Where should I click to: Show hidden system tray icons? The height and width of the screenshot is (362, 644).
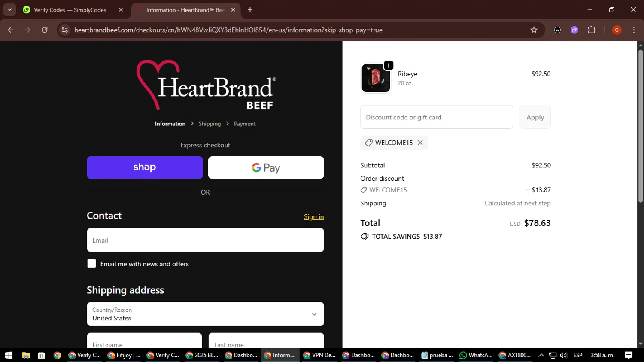[x=541, y=355]
